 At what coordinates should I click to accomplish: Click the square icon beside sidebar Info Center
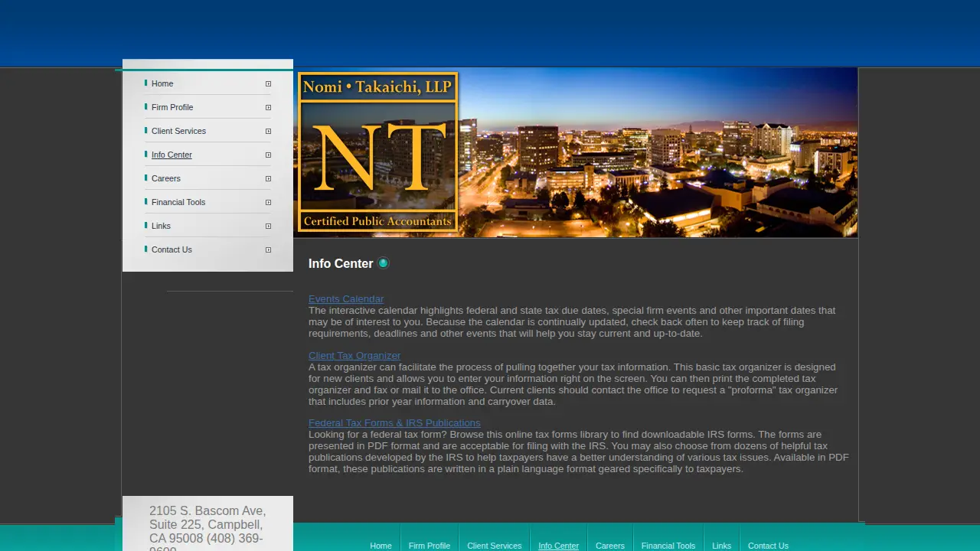click(268, 155)
